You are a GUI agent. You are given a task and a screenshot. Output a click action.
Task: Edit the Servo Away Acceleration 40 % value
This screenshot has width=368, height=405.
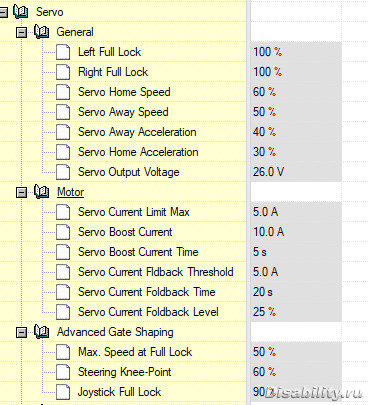(x=296, y=132)
